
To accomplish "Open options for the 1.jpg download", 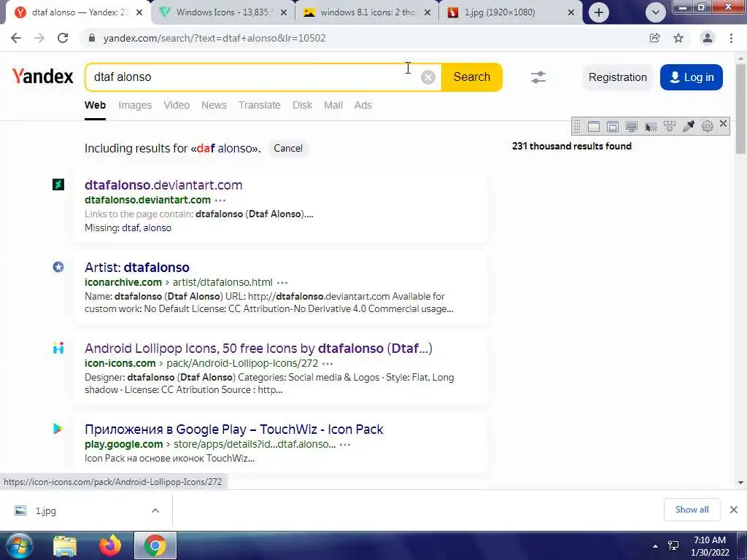I will coord(155,510).
